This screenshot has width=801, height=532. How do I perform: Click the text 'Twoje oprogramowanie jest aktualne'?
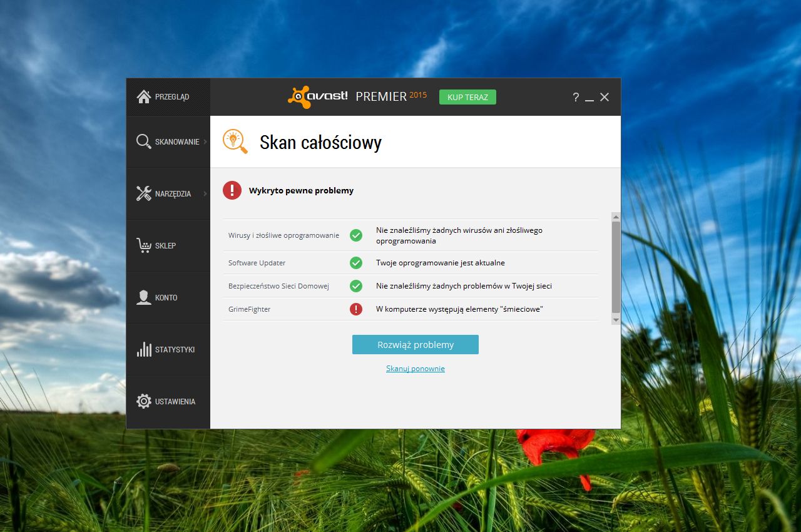(441, 263)
